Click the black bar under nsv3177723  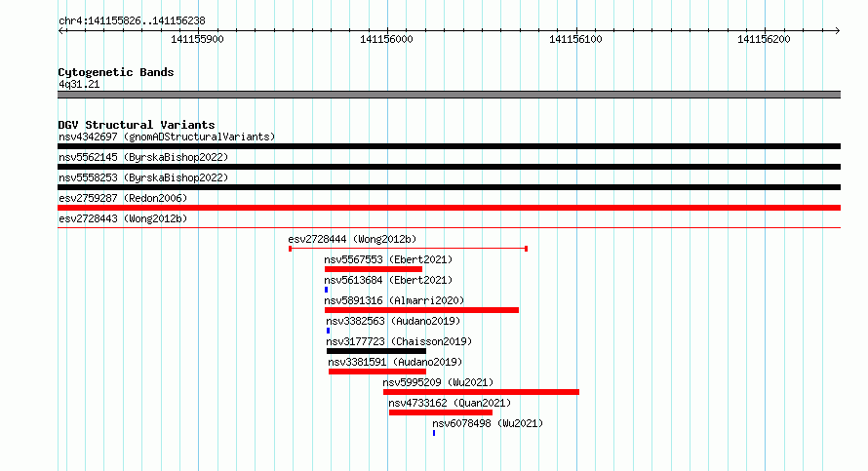tap(376, 351)
